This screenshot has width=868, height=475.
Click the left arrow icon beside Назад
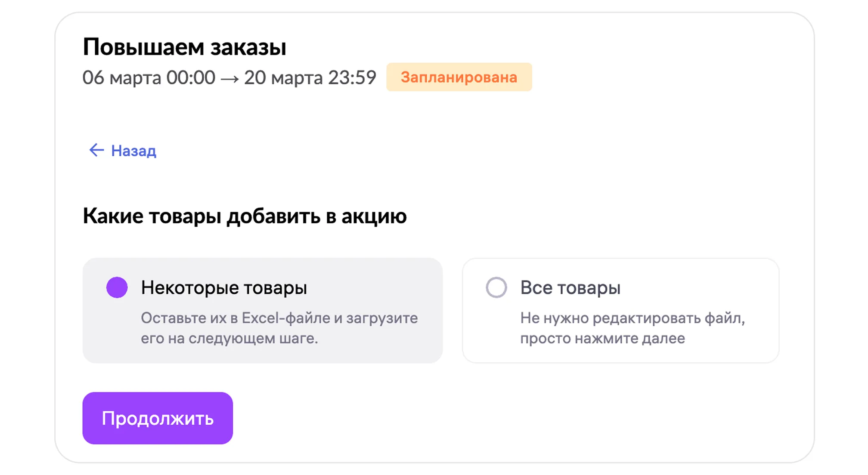point(96,150)
